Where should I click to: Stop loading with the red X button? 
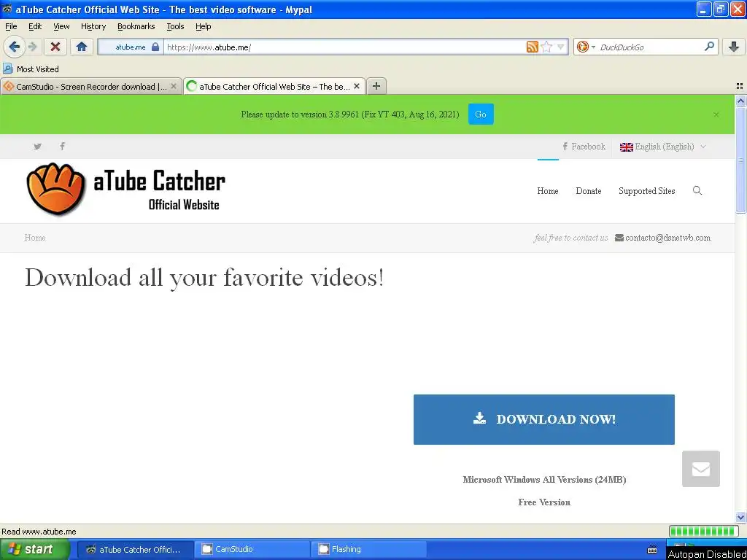coord(55,47)
